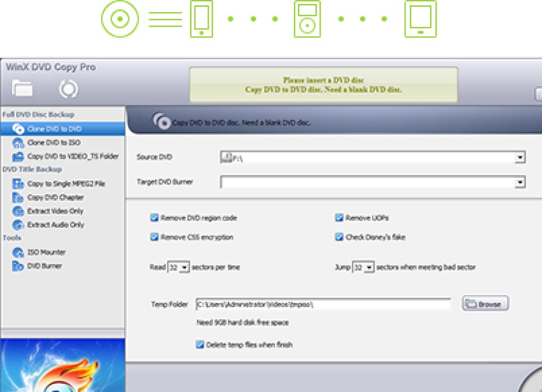Uncheck Remove CSS encryption
Screen dimensions: 542x392
pyautogui.click(x=154, y=237)
